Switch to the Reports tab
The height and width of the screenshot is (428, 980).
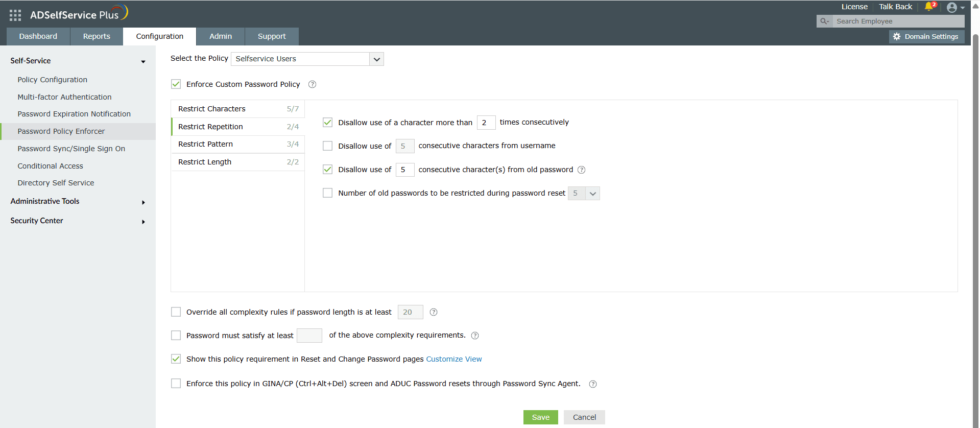[97, 36]
